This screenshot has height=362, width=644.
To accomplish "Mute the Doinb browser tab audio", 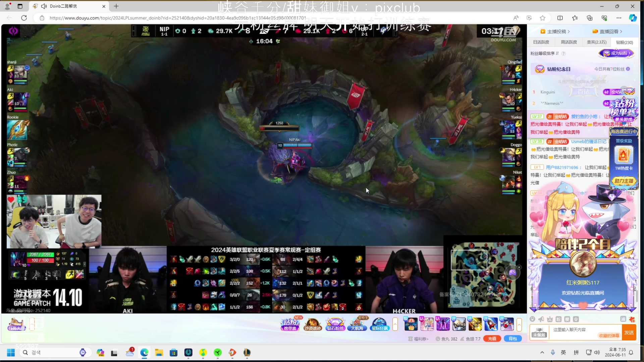I will pos(44,6).
